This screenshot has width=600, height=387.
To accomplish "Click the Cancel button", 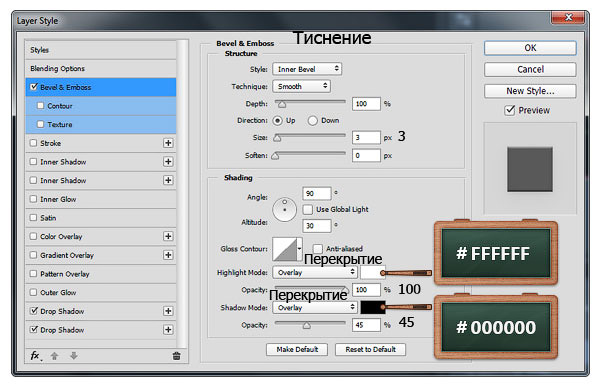I will (530, 69).
